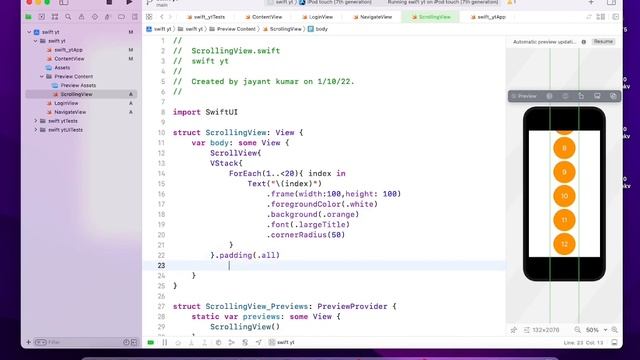
Task: Open the Debug navigator
Action: click(108, 17)
